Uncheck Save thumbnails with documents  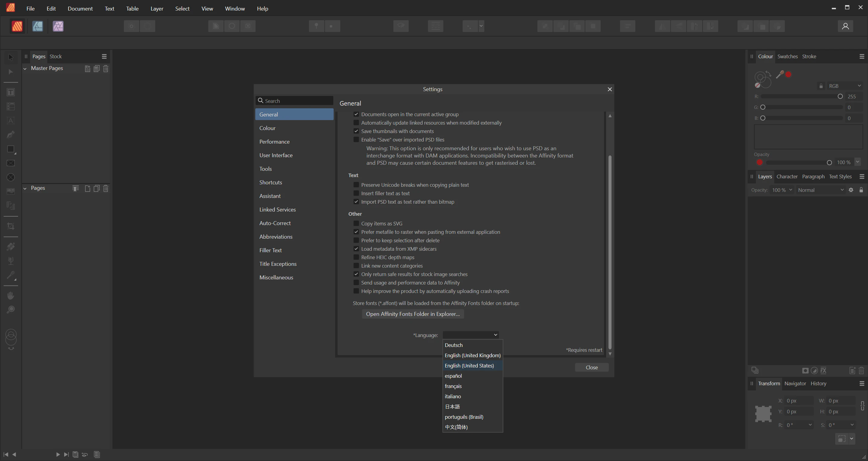tap(356, 131)
